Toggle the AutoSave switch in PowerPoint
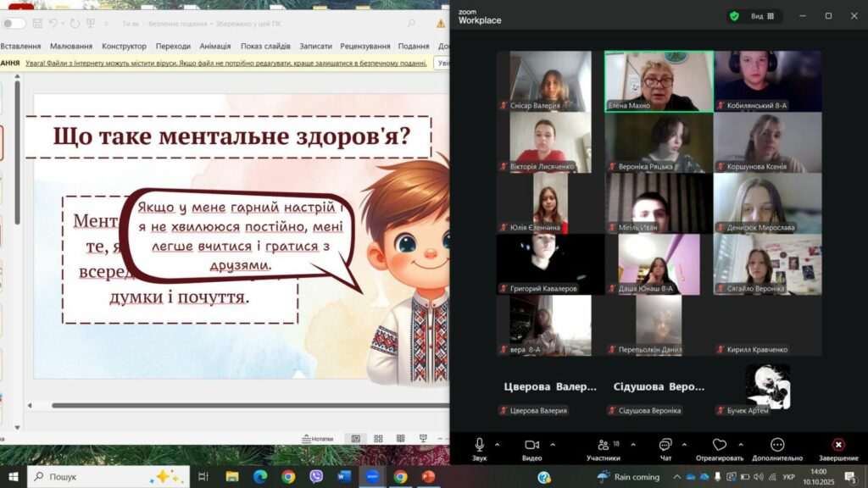This screenshot has height=488, width=868. (x=14, y=23)
